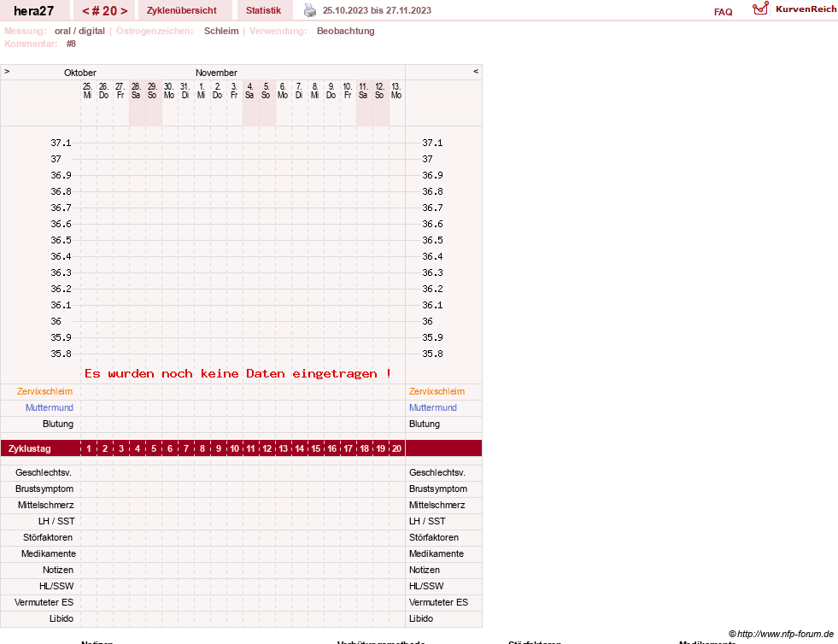The height and width of the screenshot is (644, 838).
Task: Click cycle day 20 in Zyklustag row
Action: [396, 448]
